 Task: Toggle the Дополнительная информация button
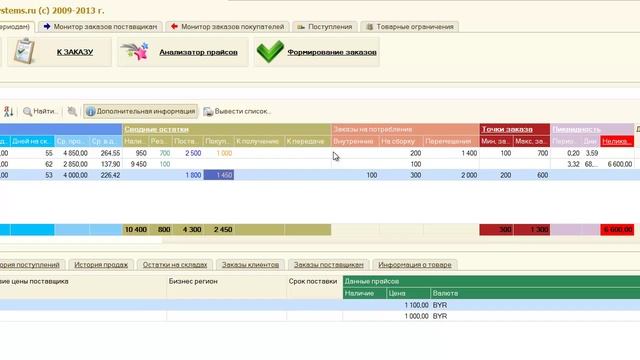tap(141, 111)
